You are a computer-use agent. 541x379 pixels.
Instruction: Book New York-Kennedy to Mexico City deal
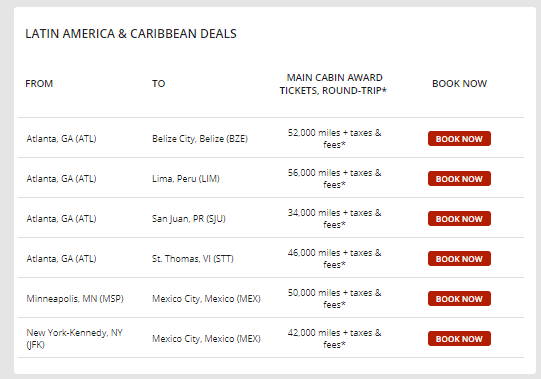pos(459,339)
